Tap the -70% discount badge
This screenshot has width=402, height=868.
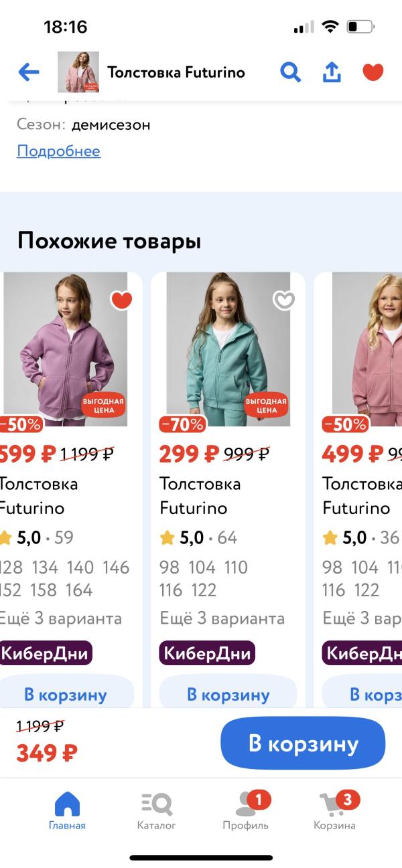(x=182, y=424)
